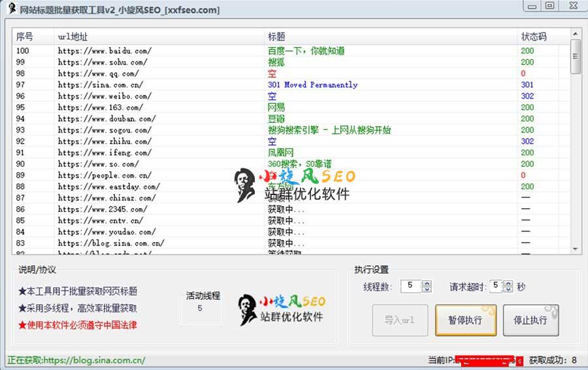Click status code 301 for sina.com.cn
This screenshot has width=588, height=370.
point(527,85)
